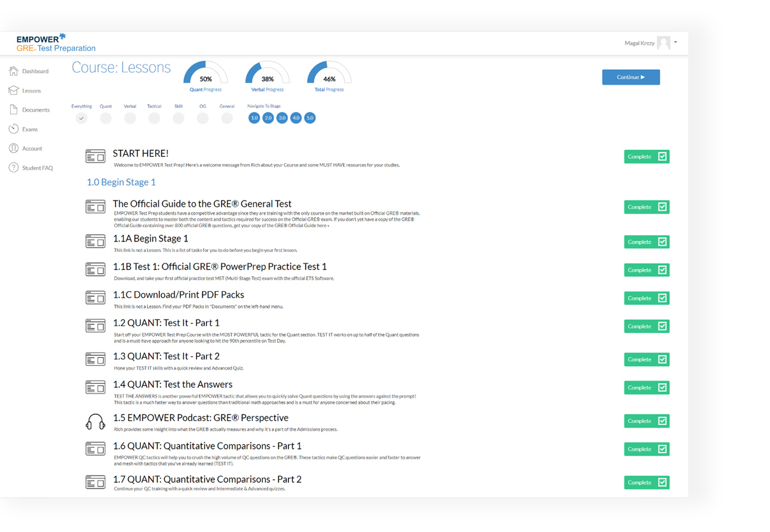770x532 pixels.
Task: Toggle Complete checkbox for 1.1C Download/Print PDF Packs
Action: point(662,298)
